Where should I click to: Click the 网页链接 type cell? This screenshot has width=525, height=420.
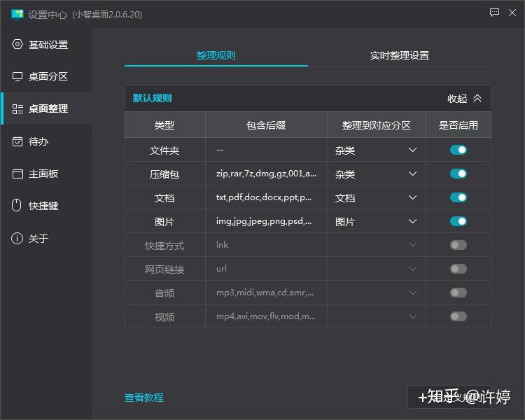pos(164,269)
